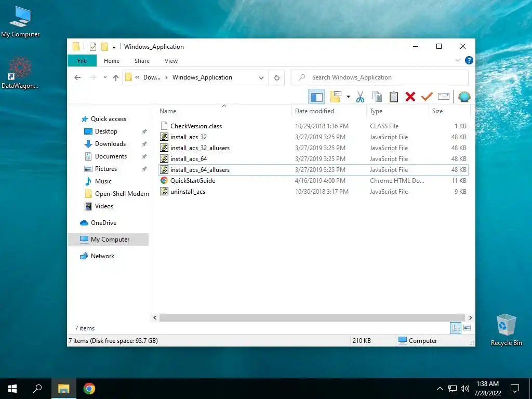Open the notification center icon

point(515,389)
